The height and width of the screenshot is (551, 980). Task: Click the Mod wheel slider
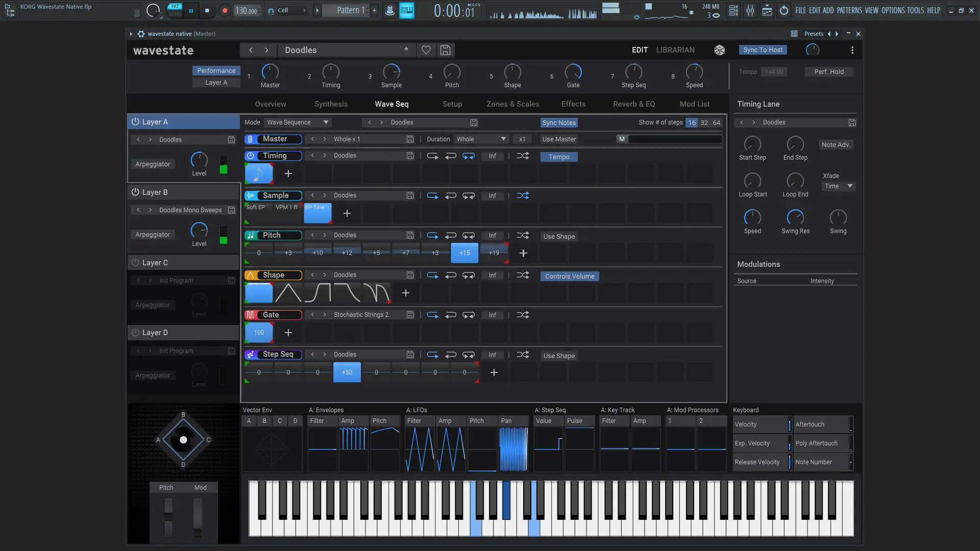[x=198, y=516]
